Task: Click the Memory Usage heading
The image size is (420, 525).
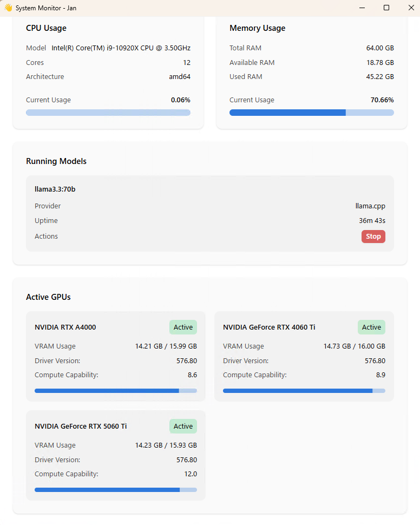Action: 257,28
